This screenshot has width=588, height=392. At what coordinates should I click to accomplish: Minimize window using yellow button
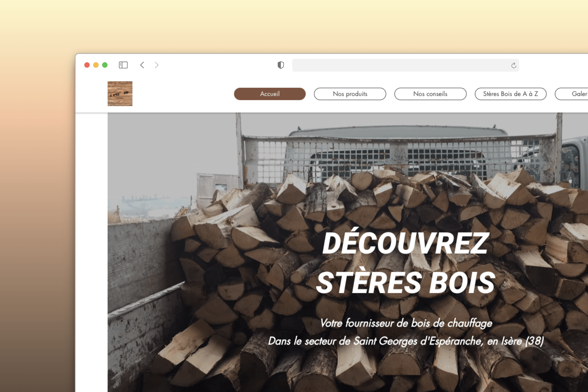[96, 65]
